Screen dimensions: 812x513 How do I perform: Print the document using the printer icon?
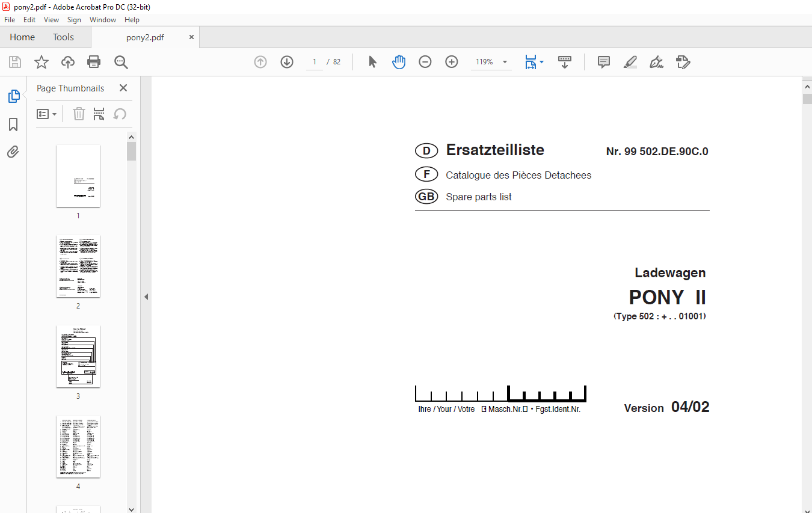(94, 62)
